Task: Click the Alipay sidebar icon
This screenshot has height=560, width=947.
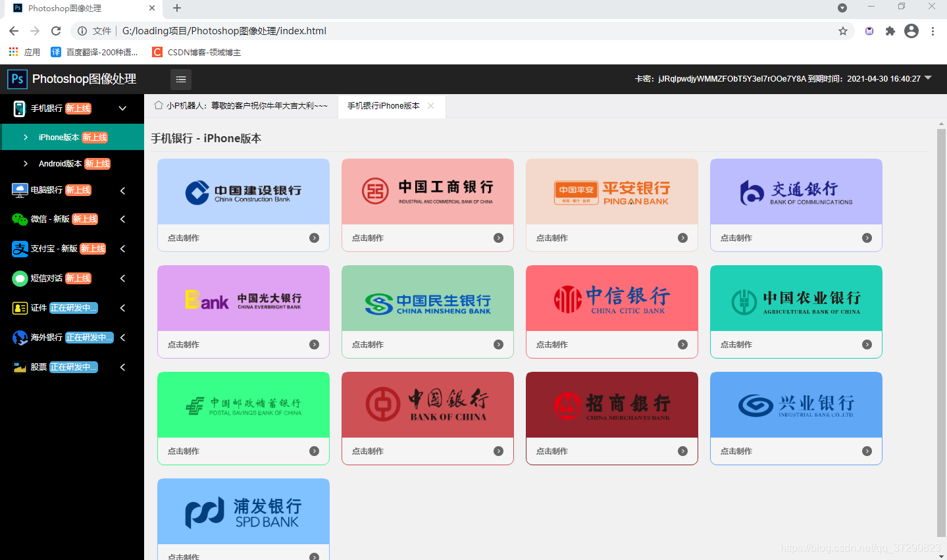Action: [x=20, y=249]
